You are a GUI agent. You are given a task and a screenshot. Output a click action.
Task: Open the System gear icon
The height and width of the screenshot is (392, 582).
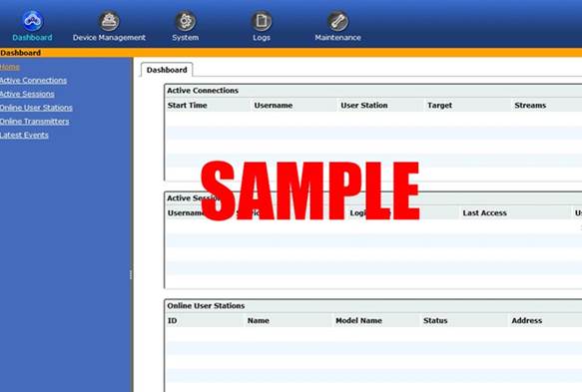tap(186, 21)
